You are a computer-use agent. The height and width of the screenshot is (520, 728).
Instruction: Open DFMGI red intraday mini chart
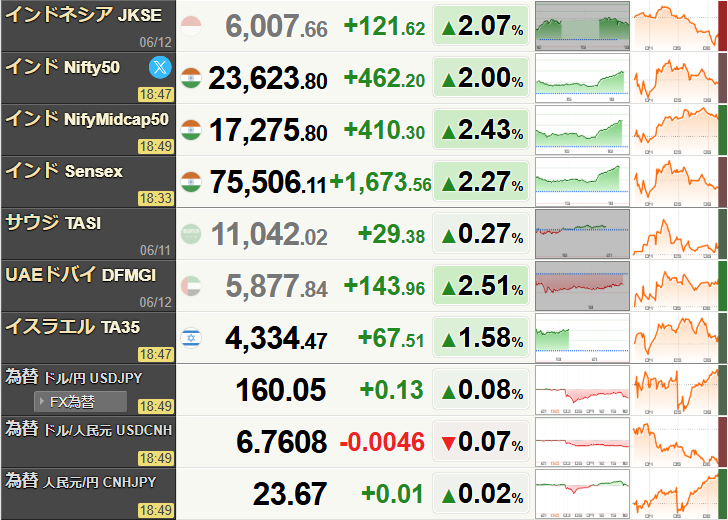coord(583,286)
